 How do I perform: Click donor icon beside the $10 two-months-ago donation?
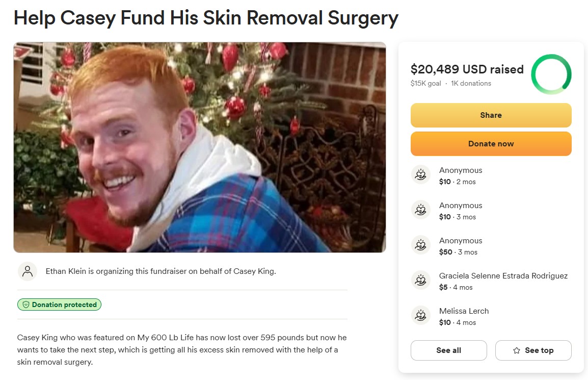coord(421,174)
